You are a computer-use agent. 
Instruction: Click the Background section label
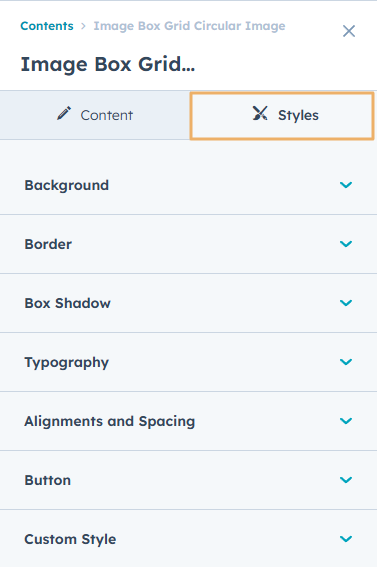tap(67, 185)
